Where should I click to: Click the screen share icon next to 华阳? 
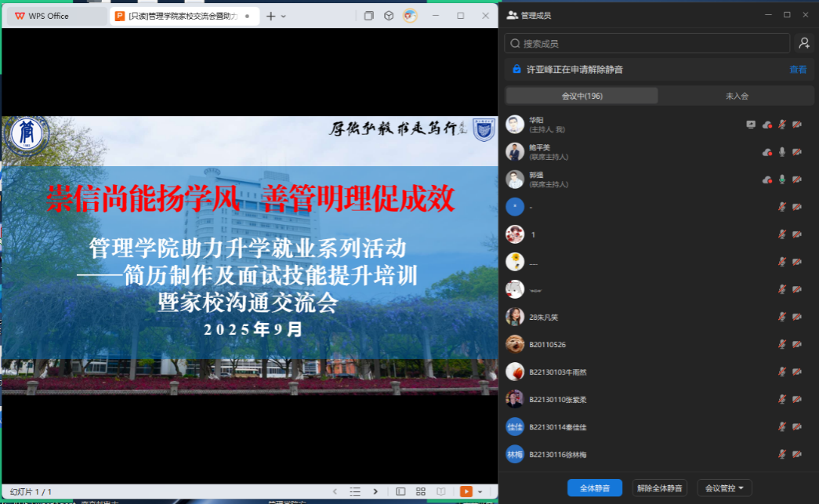pos(751,125)
